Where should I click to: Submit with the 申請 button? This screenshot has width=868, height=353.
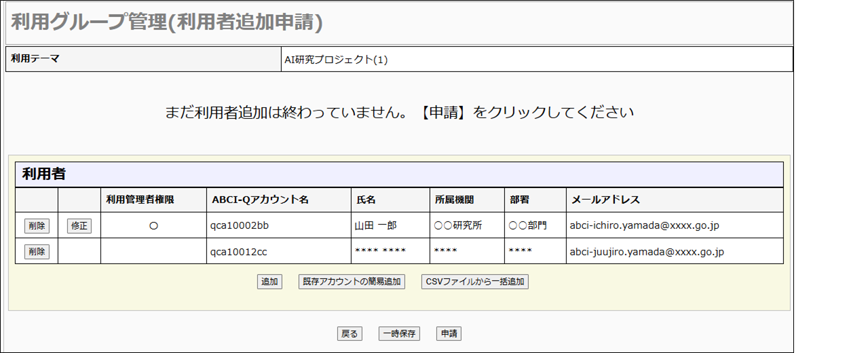[449, 333]
